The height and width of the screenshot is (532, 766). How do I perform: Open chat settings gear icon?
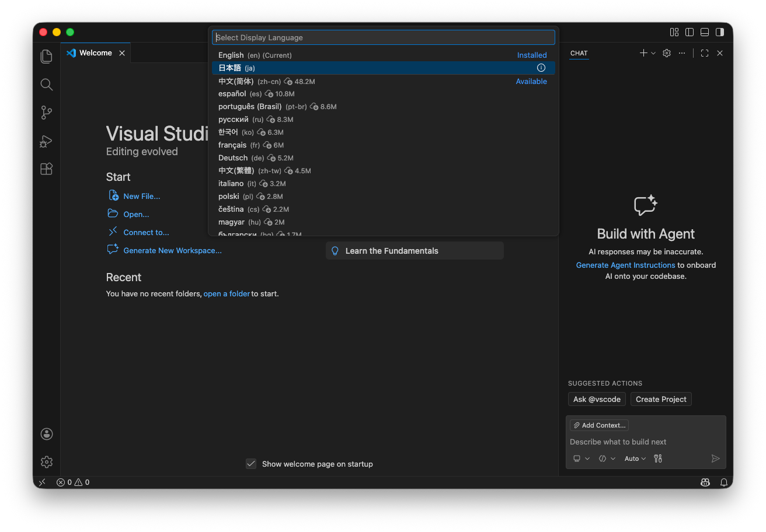pos(667,53)
